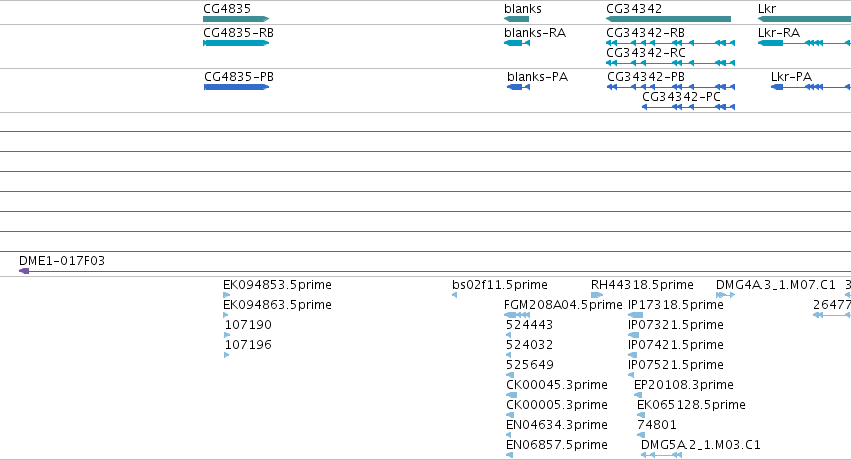Click the Lkr-RA transcript
This screenshot has height=460, width=851.
click(x=804, y=43)
